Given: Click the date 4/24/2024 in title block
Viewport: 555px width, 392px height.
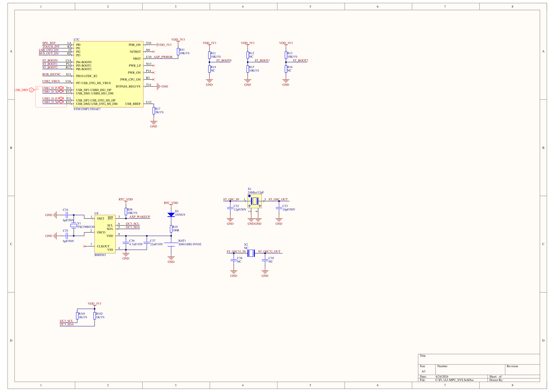Looking at the screenshot, I should click(x=442, y=377).
